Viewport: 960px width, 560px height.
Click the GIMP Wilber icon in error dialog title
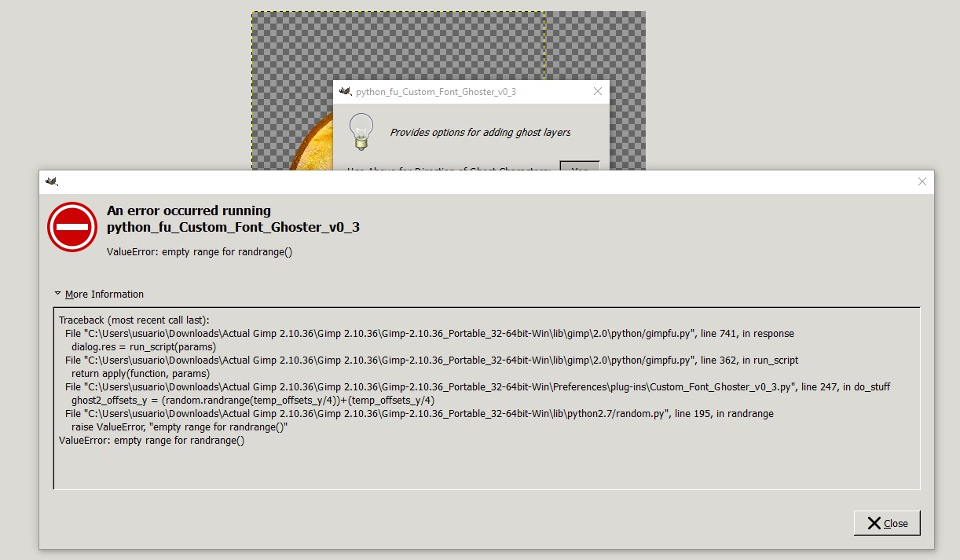pyautogui.click(x=52, y=181)
